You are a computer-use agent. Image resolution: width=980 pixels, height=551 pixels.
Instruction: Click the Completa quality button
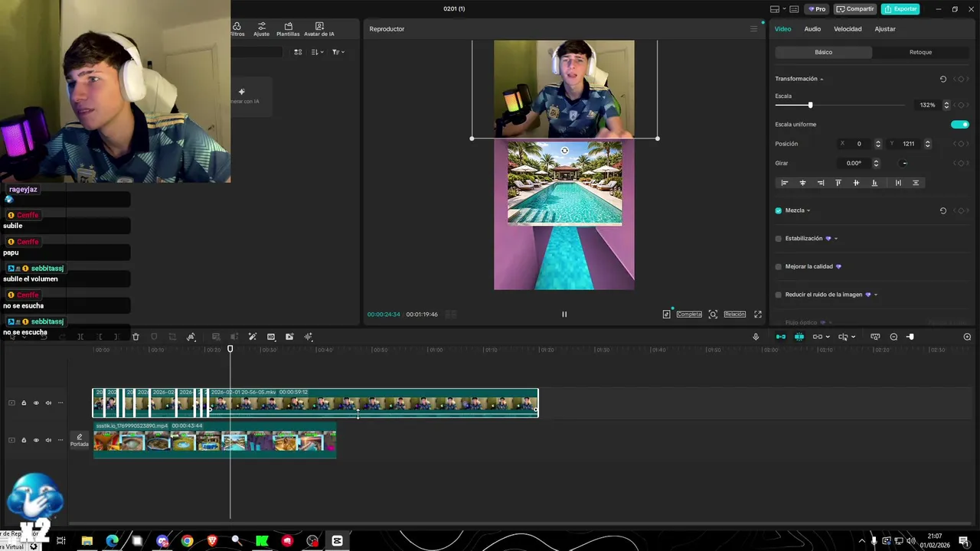coord(689,315)
